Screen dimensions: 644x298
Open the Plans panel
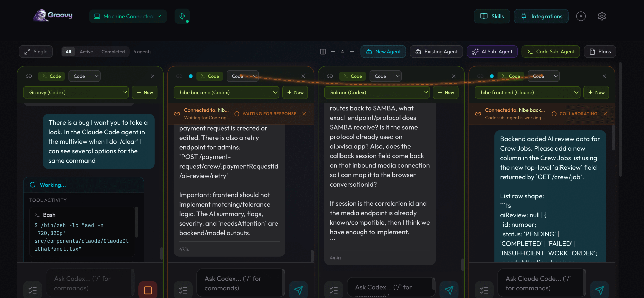(600, 52)
